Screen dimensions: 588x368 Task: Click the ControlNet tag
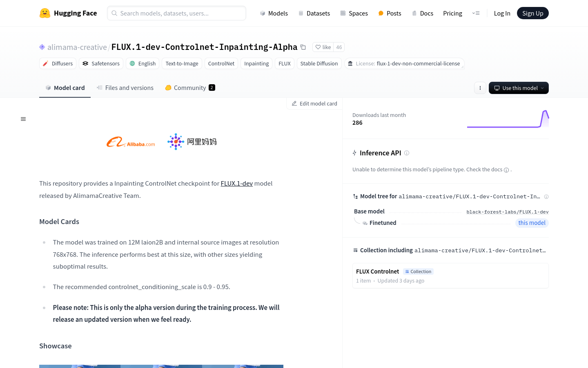coord(221,63)
